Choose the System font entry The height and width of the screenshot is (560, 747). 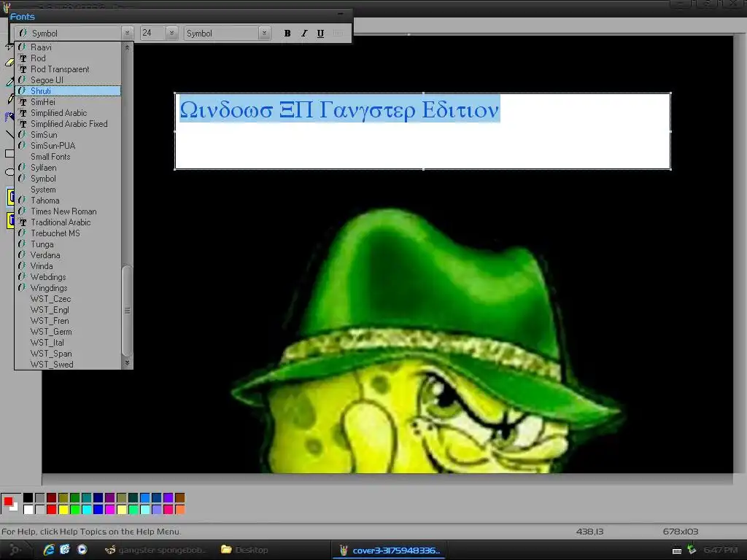click(68, 190)
